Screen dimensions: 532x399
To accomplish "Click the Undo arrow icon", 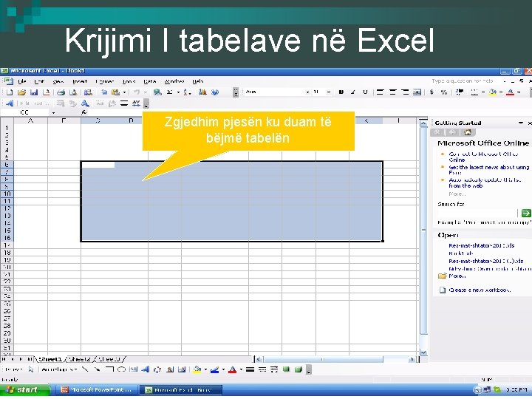I will pyautogui.click(x=137, y=92).
